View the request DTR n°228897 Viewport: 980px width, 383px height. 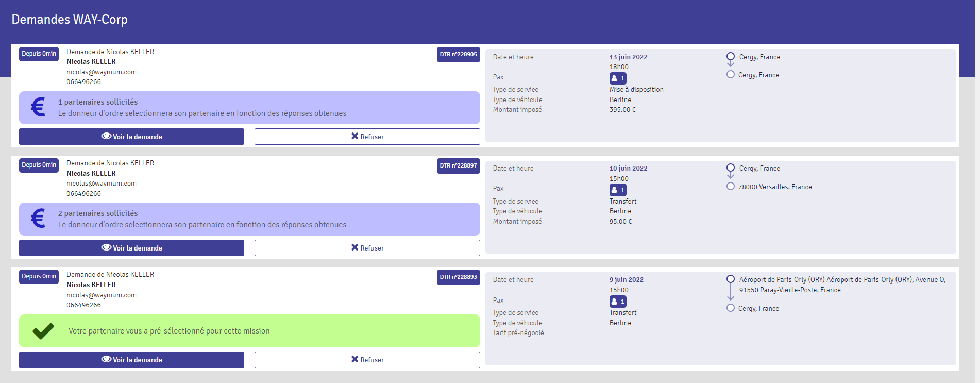pos(131,248)
